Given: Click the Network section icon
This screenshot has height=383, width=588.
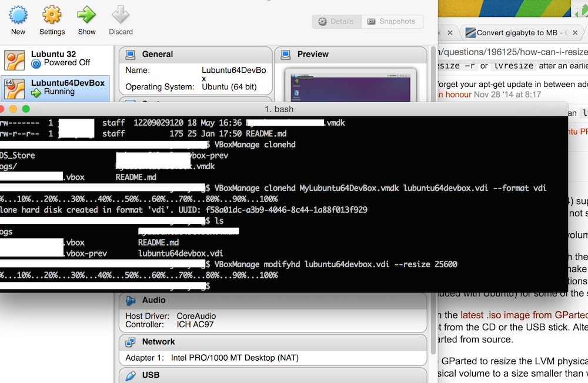Looking at the screenshot, I should point(131,342).
